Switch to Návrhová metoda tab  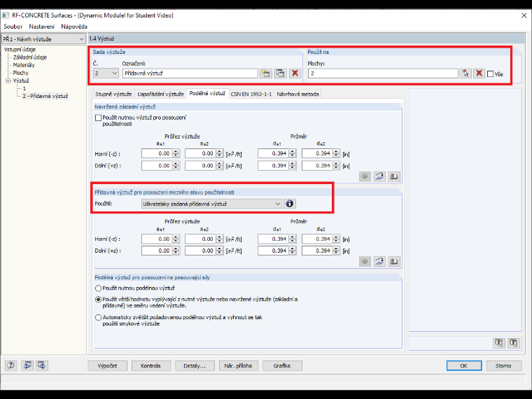(297, 94)
